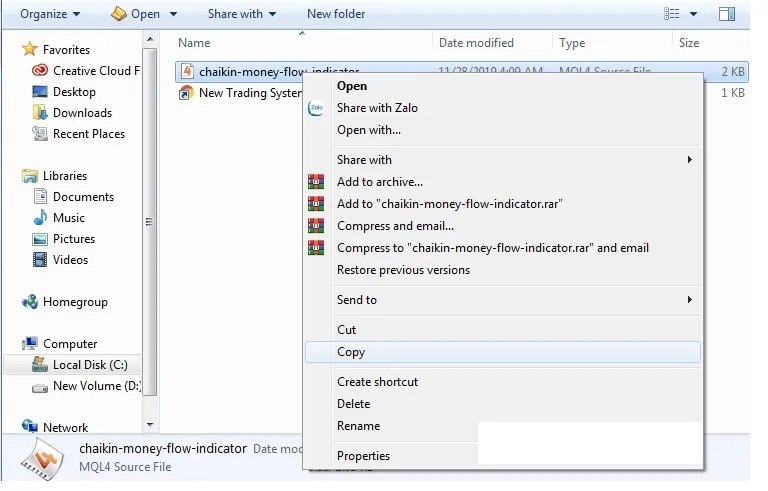Click the Documents library icon
Image resolution: width=768 pixels, height=491 pixels.
(x=40, y=196)
